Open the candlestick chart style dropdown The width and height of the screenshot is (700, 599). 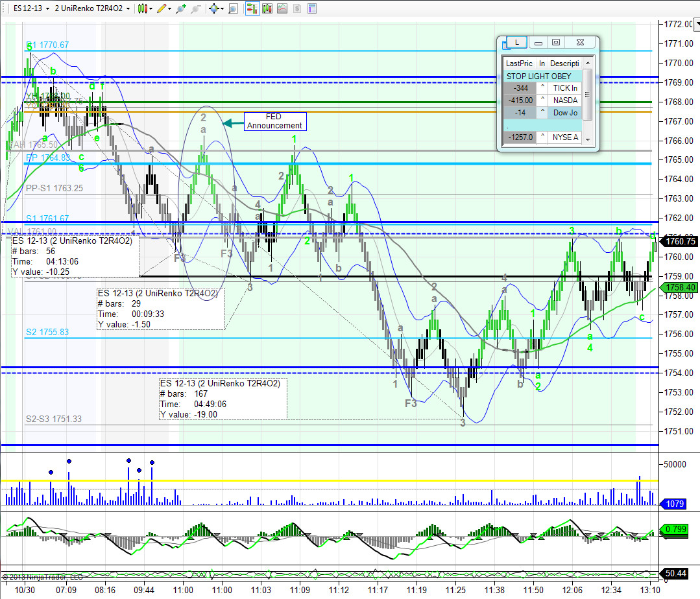145,8
